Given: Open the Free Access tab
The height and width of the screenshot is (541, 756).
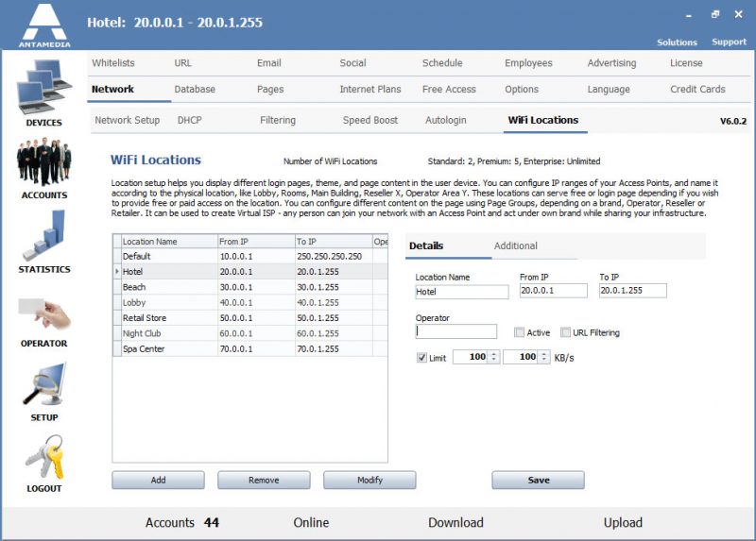Looking at the screenshot, I should (449, 89).
